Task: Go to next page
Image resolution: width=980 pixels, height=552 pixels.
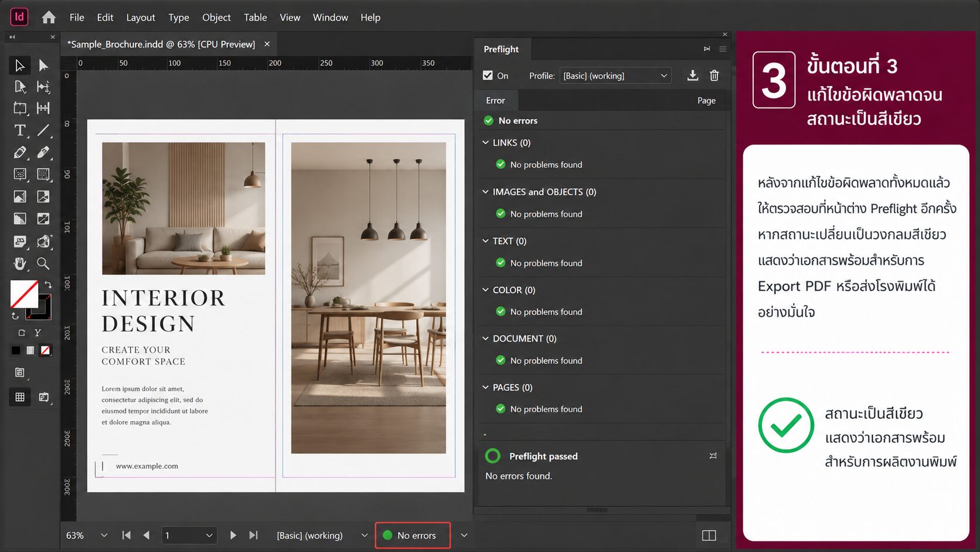Action: [x=233, y=535]
